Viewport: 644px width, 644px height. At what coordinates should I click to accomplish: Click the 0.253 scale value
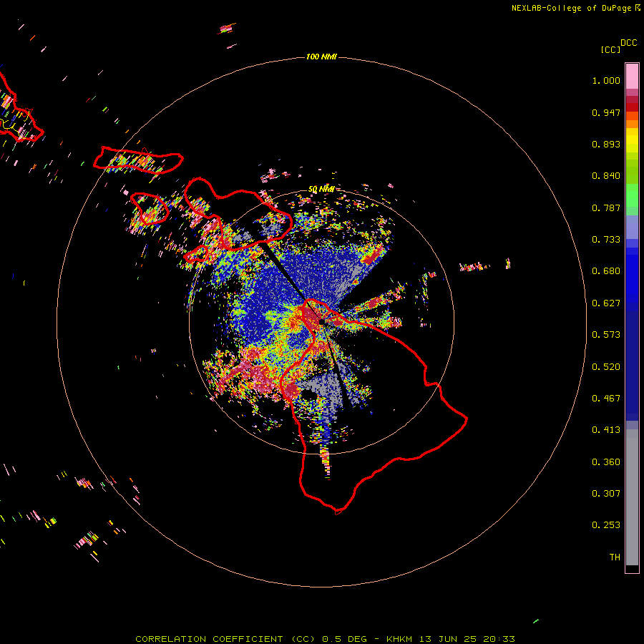606,525
